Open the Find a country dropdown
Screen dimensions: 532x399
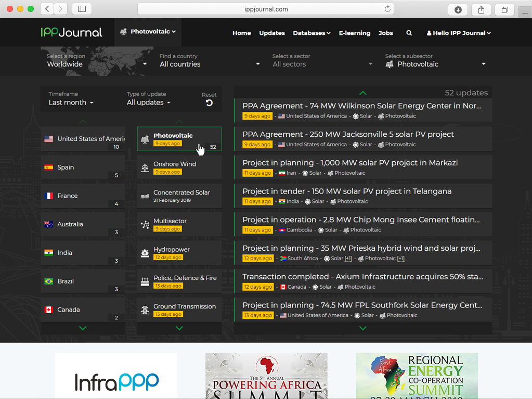click(210, 64)
